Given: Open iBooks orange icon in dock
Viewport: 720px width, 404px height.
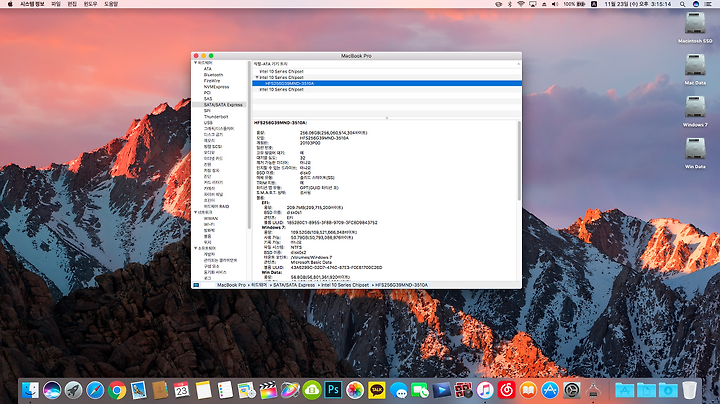Looking at the screenshot, I should tap(529, 390).
